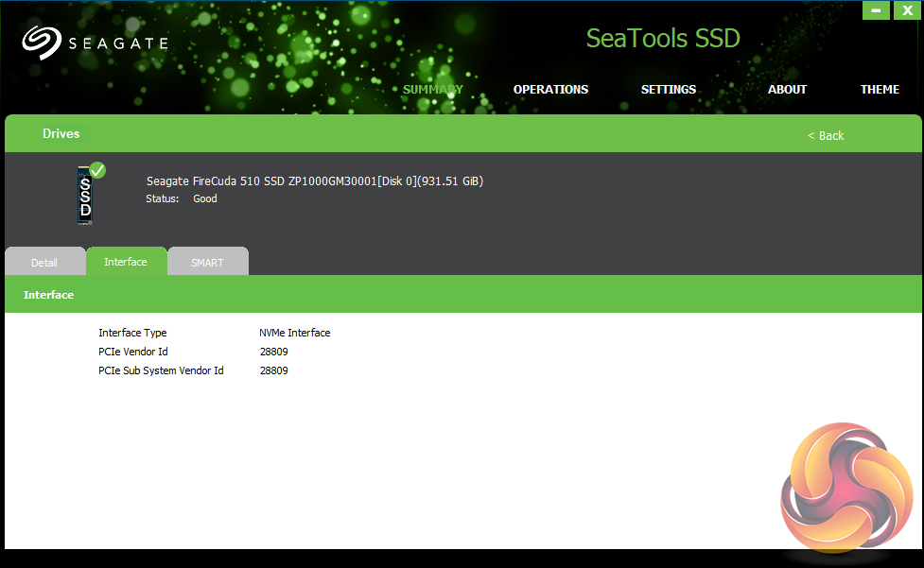Click the Interface Type label
The height and width of the screenshot is (568, 924).
(x=132, y=334)
